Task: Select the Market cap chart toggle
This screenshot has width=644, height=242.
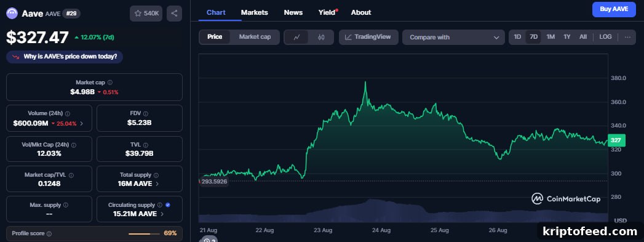Action: coord(255,37)
